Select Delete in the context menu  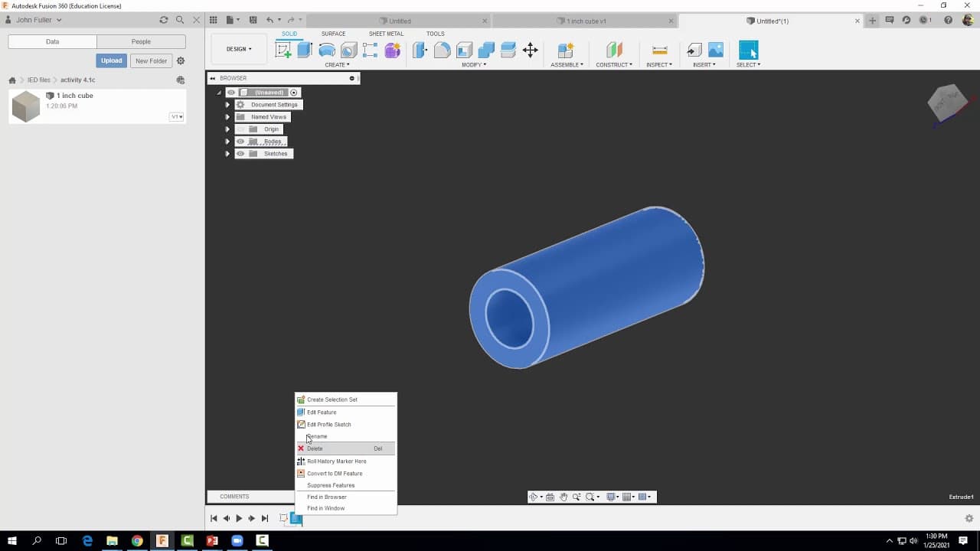pos(346,448)
